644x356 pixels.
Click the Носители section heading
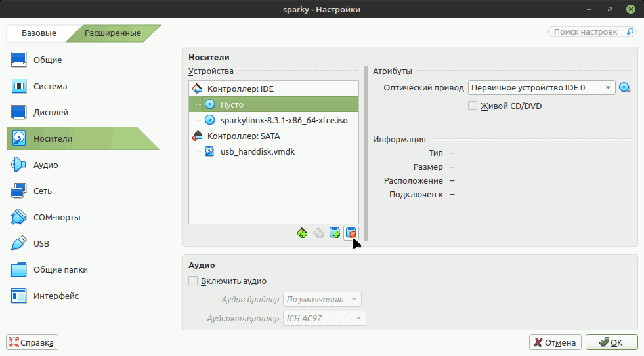point(209,58)
